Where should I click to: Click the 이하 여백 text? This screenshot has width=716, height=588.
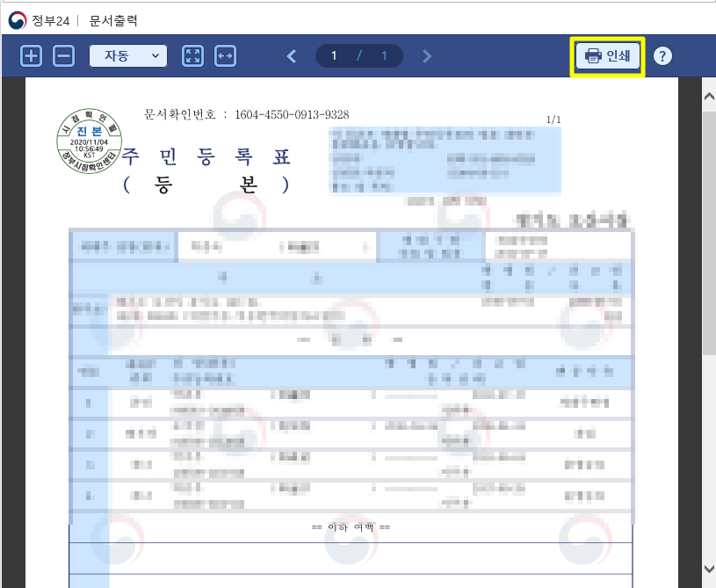[351, 527]
